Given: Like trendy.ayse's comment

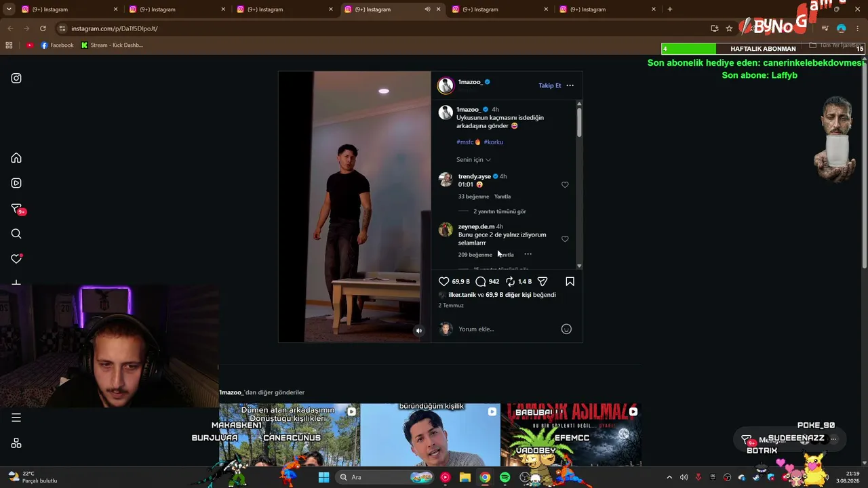Looking at the screenshot, I should (x=565, y=184).
